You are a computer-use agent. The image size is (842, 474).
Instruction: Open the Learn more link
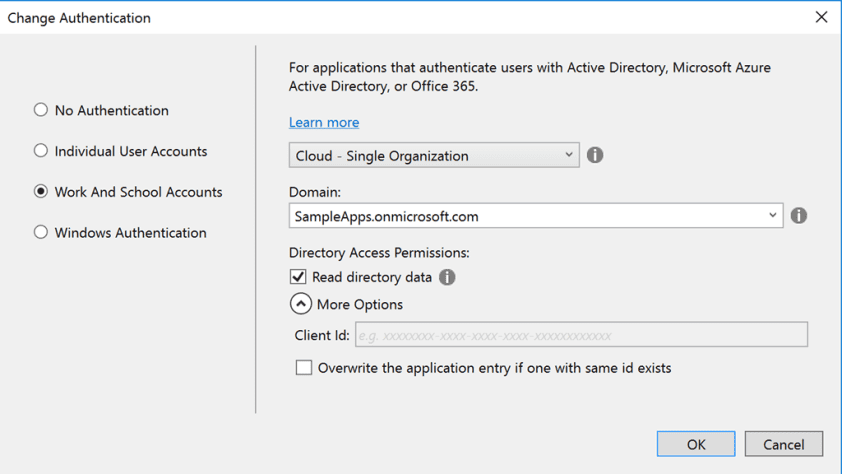(324, 122)
